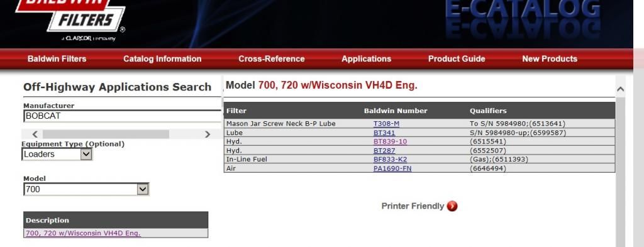Open the Catalog Information menu
The image size is (644, 247).
pos(162,58)
